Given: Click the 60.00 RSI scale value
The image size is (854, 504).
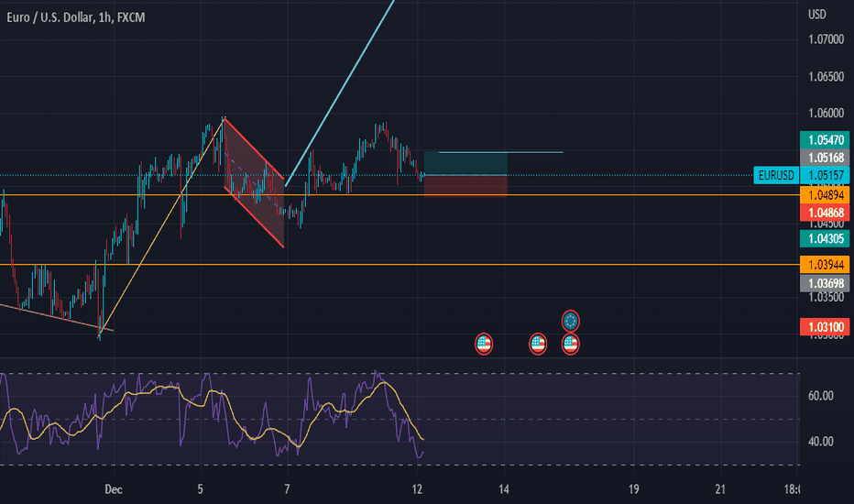Looking at the screenshot, I should point(821,396).
